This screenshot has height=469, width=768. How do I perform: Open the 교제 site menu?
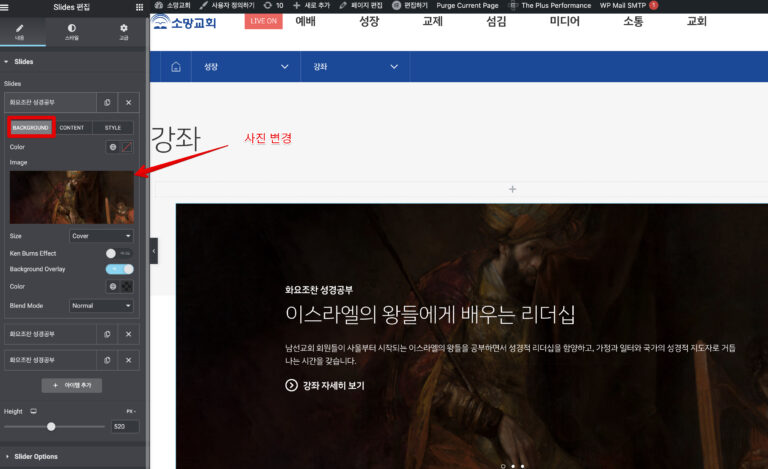point(432,21)
